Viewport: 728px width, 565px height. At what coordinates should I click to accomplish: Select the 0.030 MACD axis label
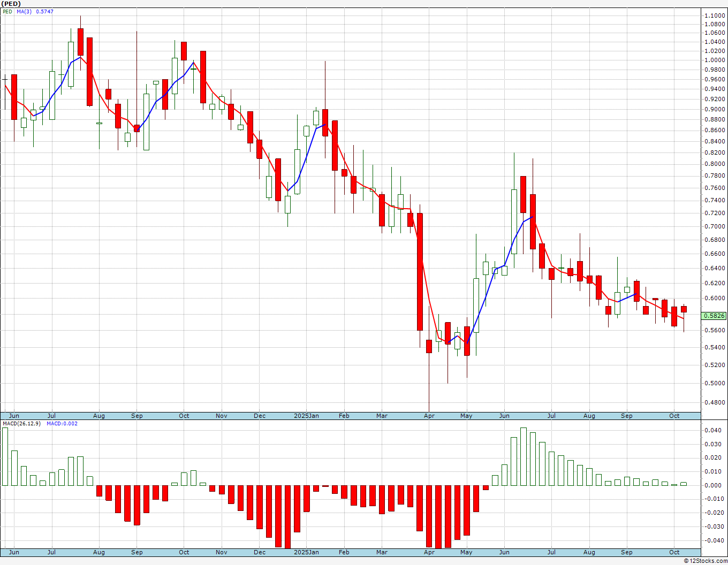(713, 444)
